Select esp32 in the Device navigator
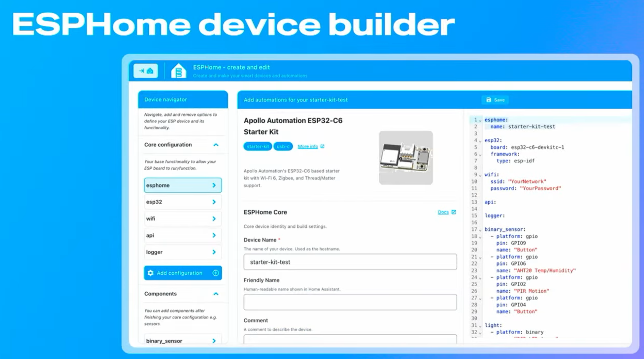Viewport: 644px width, 359px height. [182, 202]
